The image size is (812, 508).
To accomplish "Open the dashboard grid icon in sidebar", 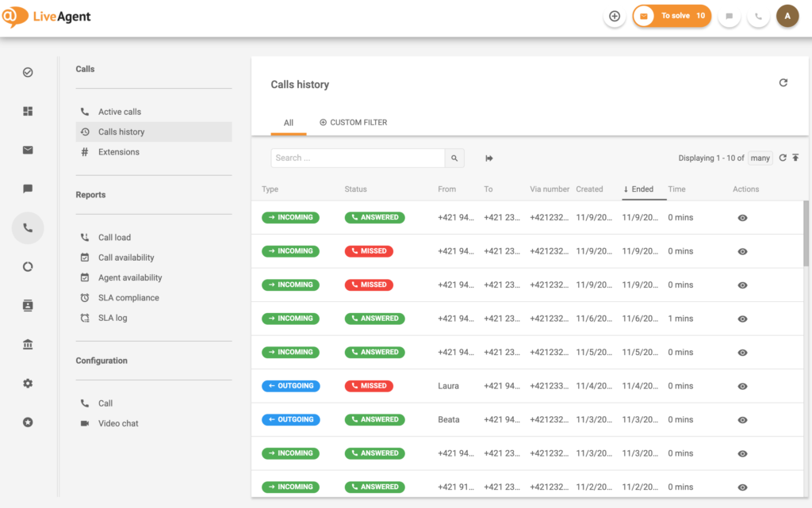I will 28,111.
